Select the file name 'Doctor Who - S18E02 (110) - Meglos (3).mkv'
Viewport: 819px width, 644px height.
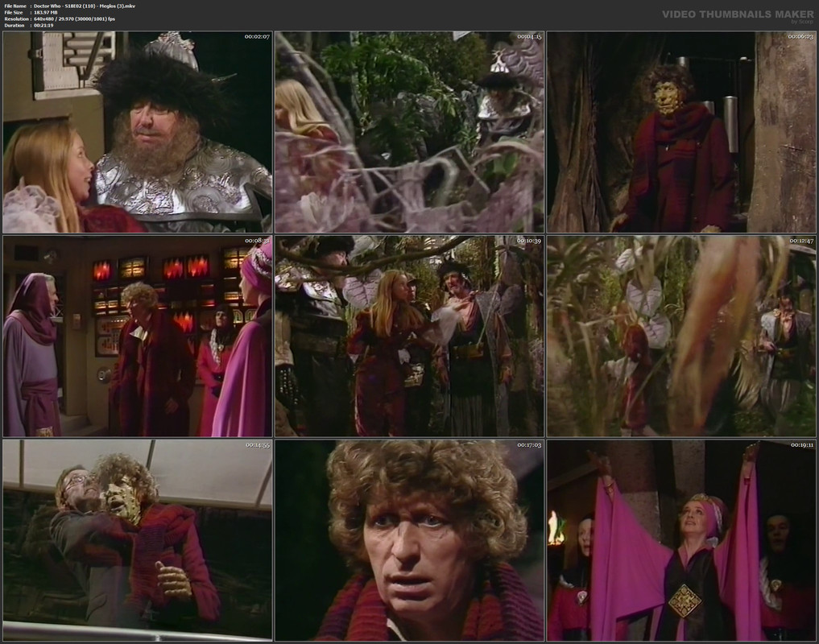[x=85, y=6]
